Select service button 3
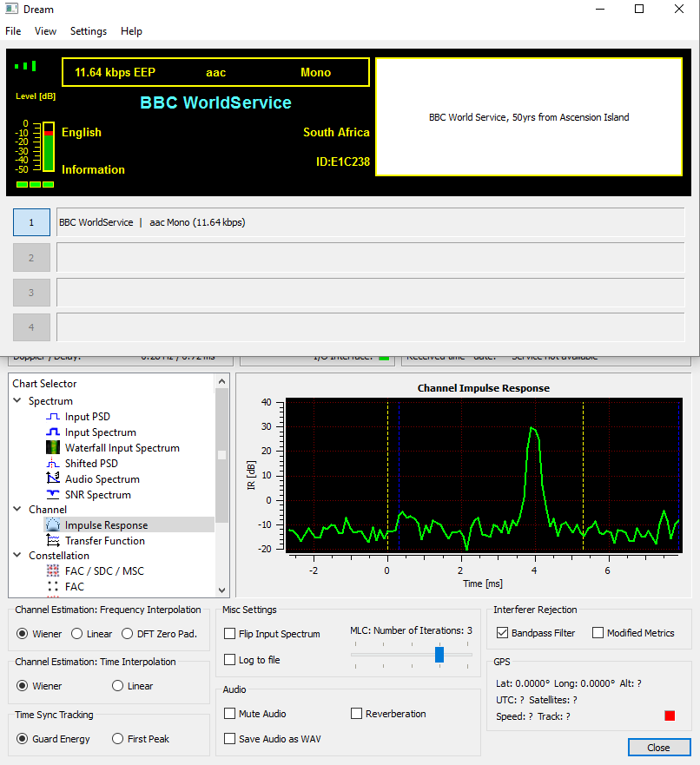Viewport: 700px width, 765px height. 32,293
